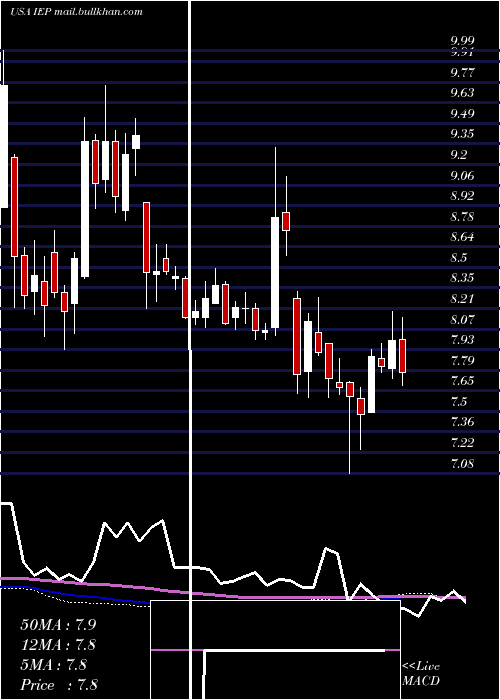Viewport: 500px width, 700px height.
Task: Select the 7.5 price level label
Action: click(x=459, y=402)
